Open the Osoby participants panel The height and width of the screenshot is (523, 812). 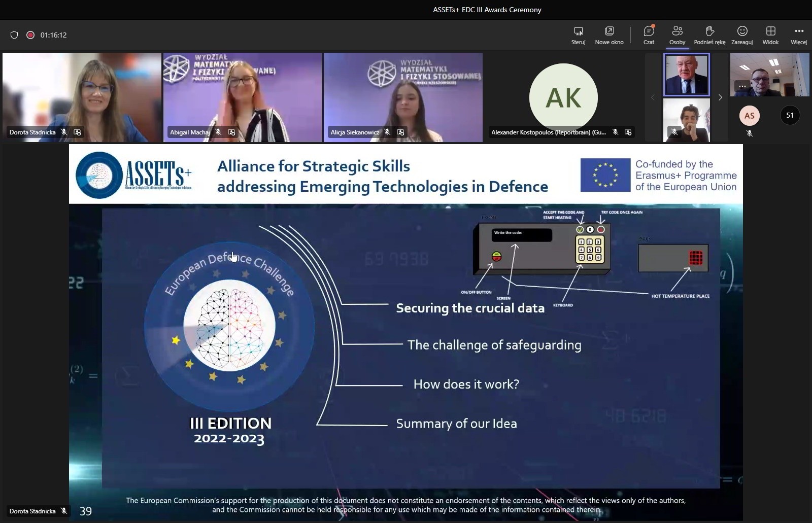pyautogui.click(x=677, y=34)
